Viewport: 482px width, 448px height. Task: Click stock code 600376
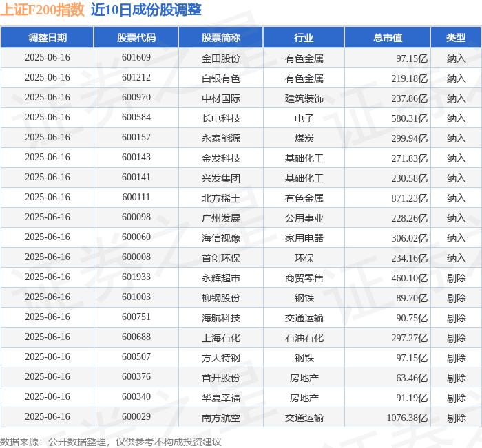click(136, 377)
